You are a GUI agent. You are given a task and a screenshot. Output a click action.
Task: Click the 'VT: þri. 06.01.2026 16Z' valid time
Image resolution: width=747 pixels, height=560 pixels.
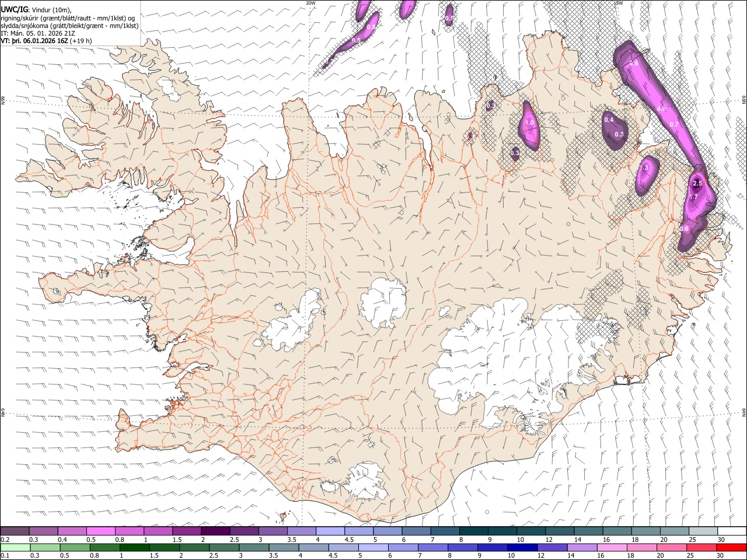point(34,41)
